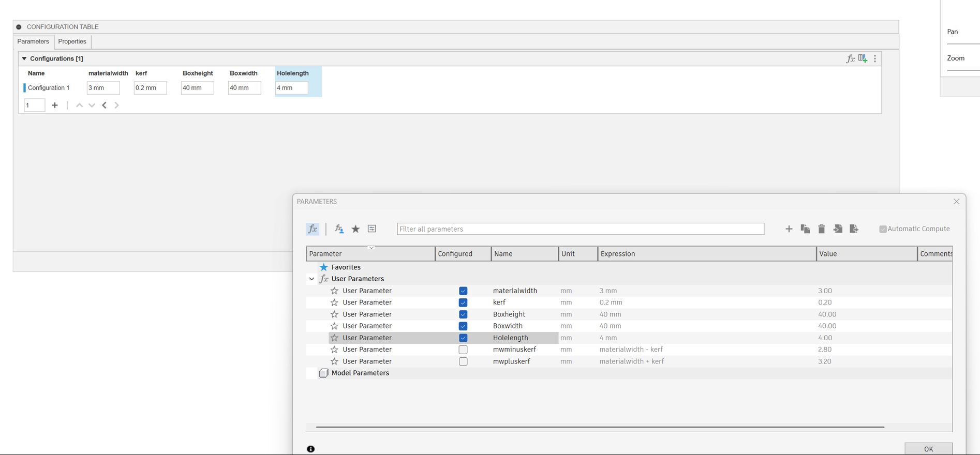Viewport: 980px width, 455px height.
Task: Click the Zoom option at the right edge
Action: [956, 58]
